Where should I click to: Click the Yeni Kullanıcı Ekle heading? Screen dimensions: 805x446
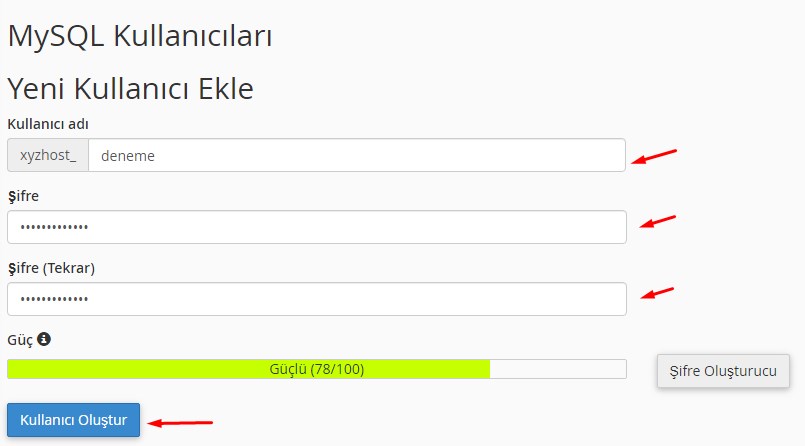[130, 88]
